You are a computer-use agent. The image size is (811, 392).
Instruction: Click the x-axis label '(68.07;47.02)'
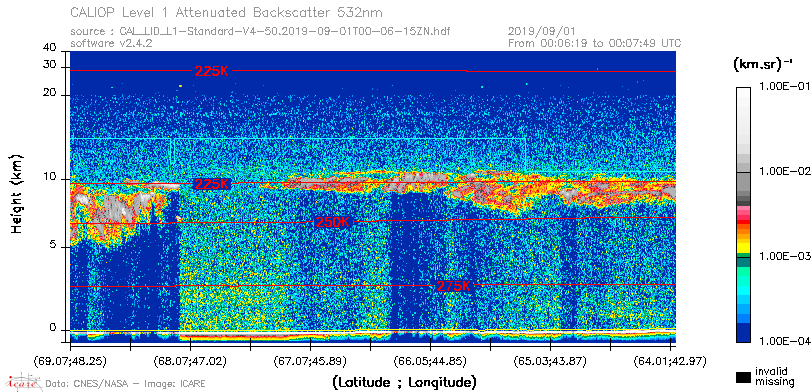(190, 360)
